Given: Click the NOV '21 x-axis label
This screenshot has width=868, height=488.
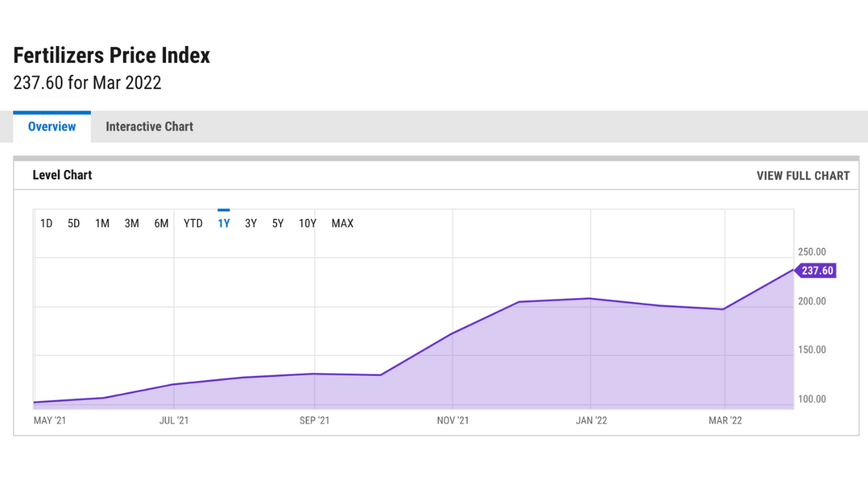Looking at the screenshot, I should (x=453, y=421).
